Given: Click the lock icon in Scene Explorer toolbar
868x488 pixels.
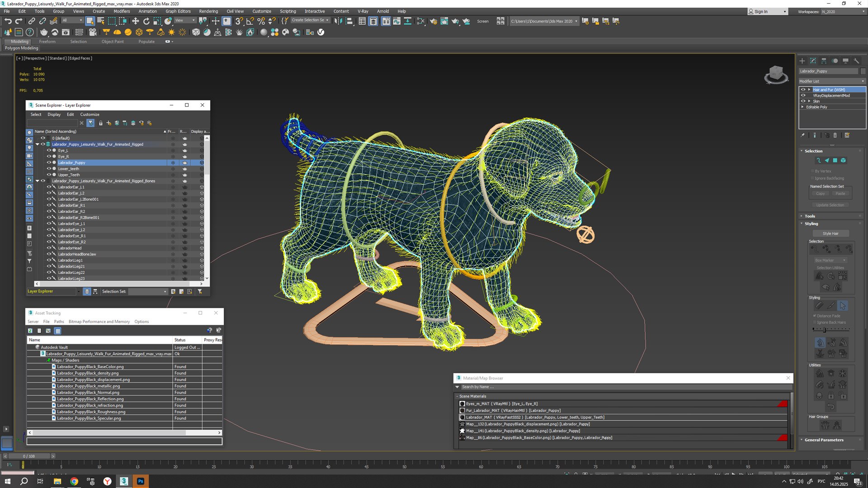Looking at the screenshot, I should pyautogui.click(x=101, y=123).
